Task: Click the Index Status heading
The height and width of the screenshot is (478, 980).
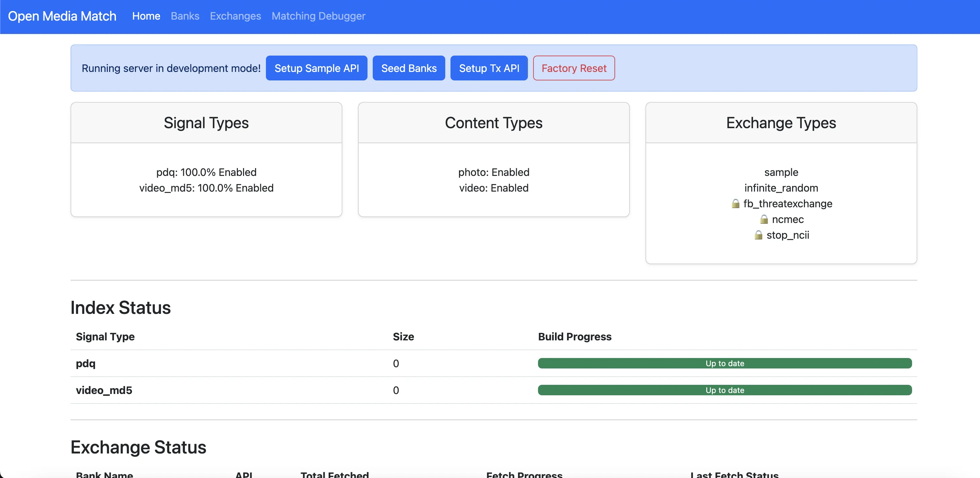Action: [121, 308]
